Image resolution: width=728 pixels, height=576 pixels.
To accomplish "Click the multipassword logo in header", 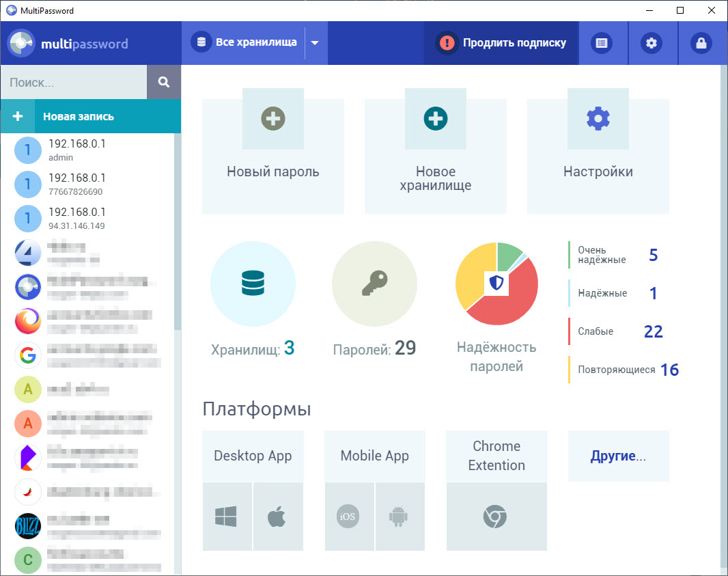I will pyautogui.click(x=68, y=43).
